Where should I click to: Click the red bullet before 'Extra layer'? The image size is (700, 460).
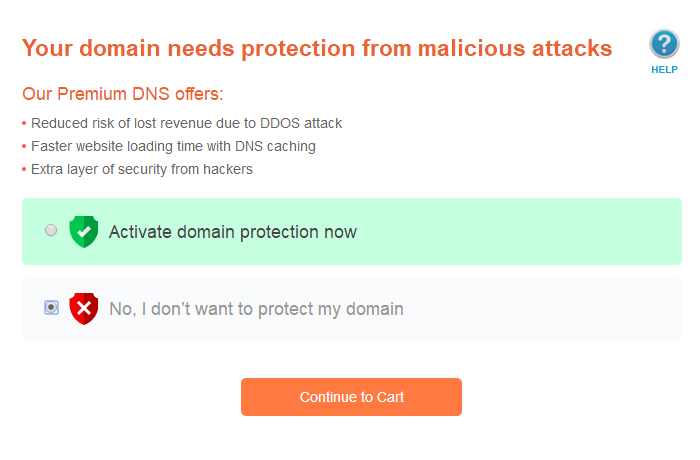point(24,170)
